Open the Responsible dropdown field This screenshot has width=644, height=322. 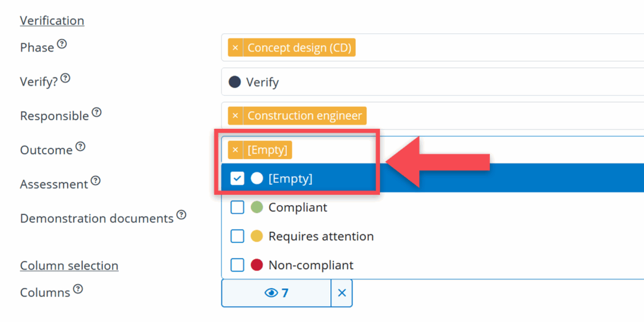(x=503, y=116)
